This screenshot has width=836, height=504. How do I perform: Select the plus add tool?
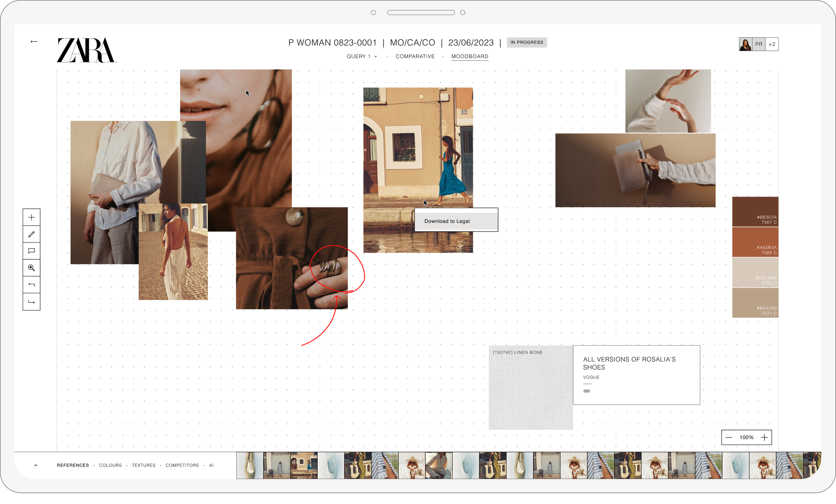31,217
